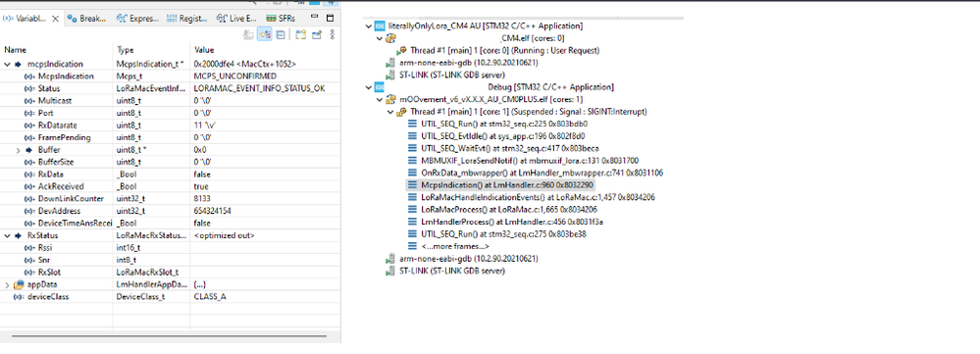
Task: Select the RxDatarate variable row
Action: [170, 126]
